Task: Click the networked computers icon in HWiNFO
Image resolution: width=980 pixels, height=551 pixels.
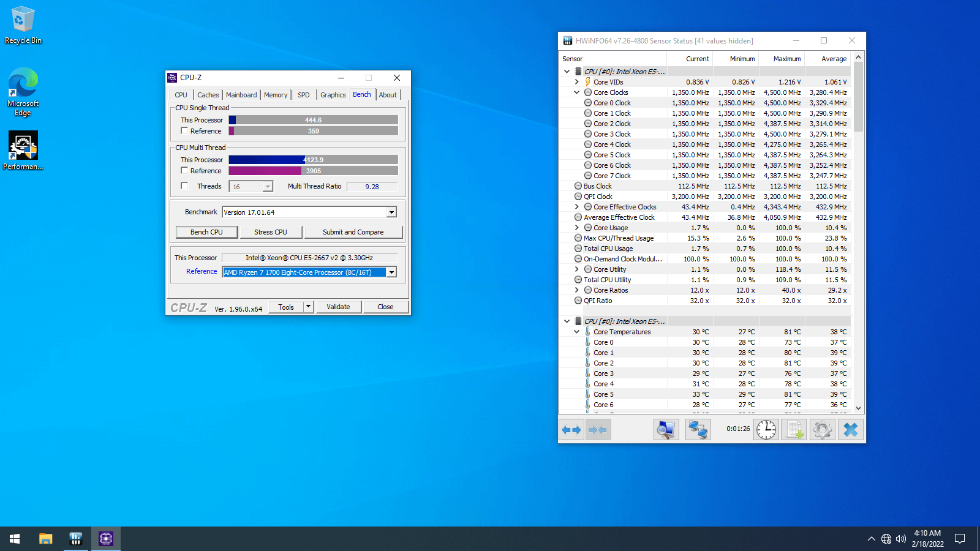Action: (698, 430)
